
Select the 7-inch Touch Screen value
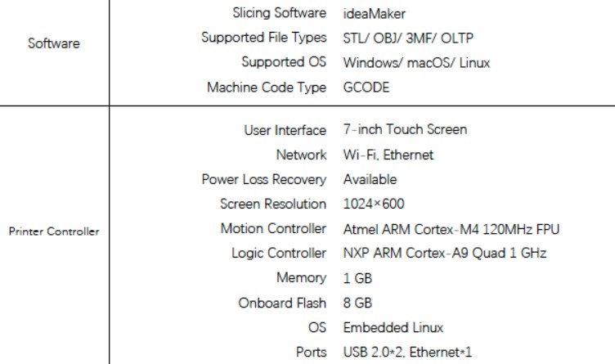(x=405, y=129)
